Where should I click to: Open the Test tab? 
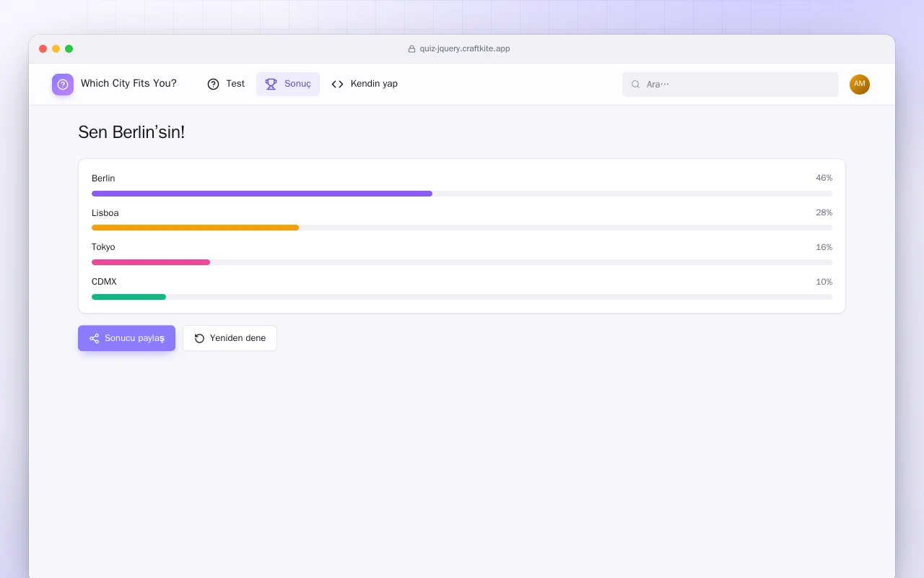click(x=226, y=84)
